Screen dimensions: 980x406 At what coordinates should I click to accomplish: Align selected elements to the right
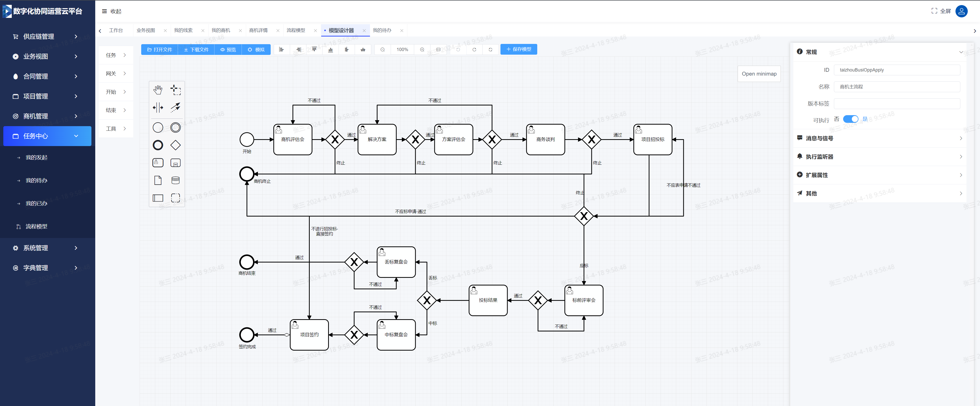click(x=298, y=50)
